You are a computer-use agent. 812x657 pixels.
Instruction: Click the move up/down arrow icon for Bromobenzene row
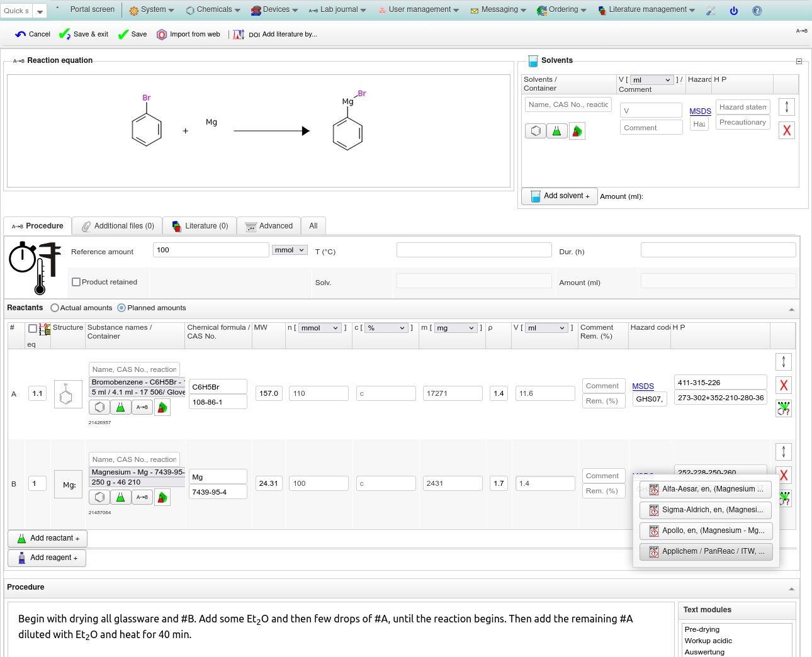pos(783,361)
